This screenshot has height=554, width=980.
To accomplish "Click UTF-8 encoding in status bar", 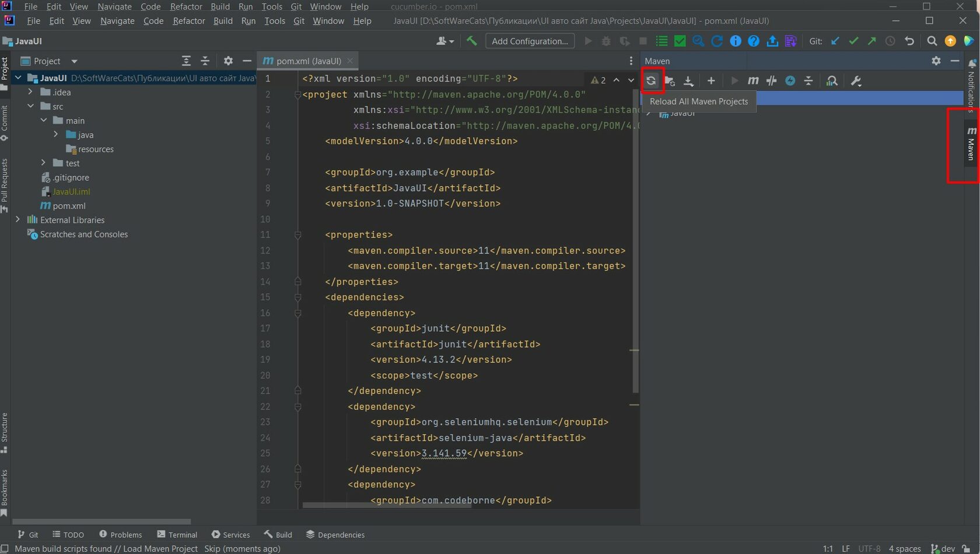I will coord(869,549).
